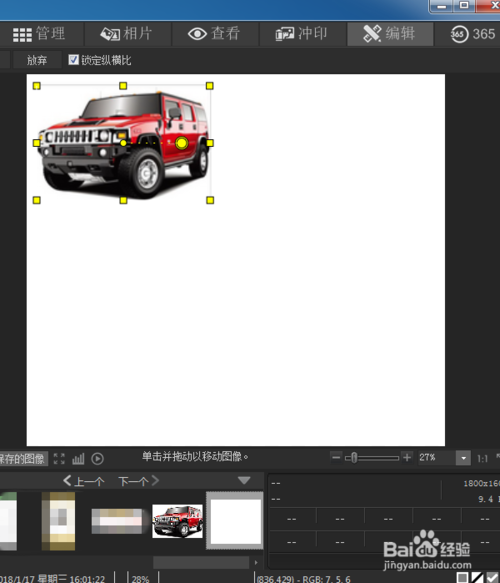
Task: Click the square icon in status bar
Action: 462,577
